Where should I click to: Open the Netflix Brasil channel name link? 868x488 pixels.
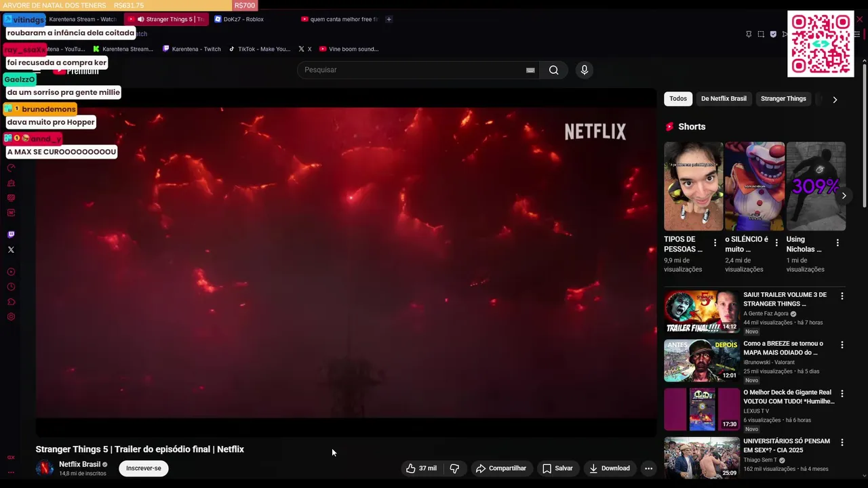click(79, 464)
